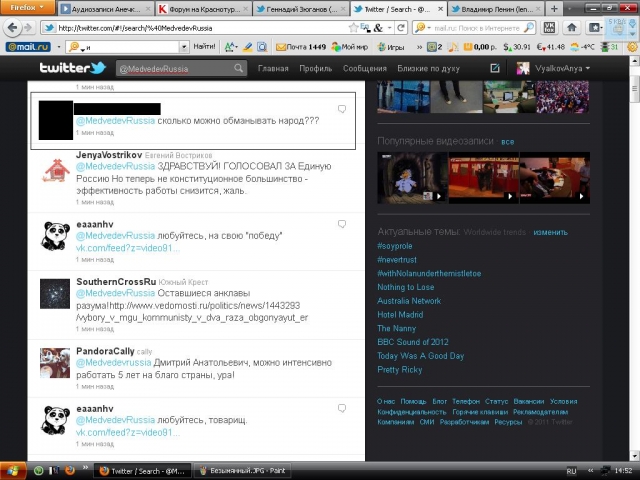The width and height of the screenshot is (640, 480).
Task: Click the RU language indicator in tray
Action: point(571,471)
